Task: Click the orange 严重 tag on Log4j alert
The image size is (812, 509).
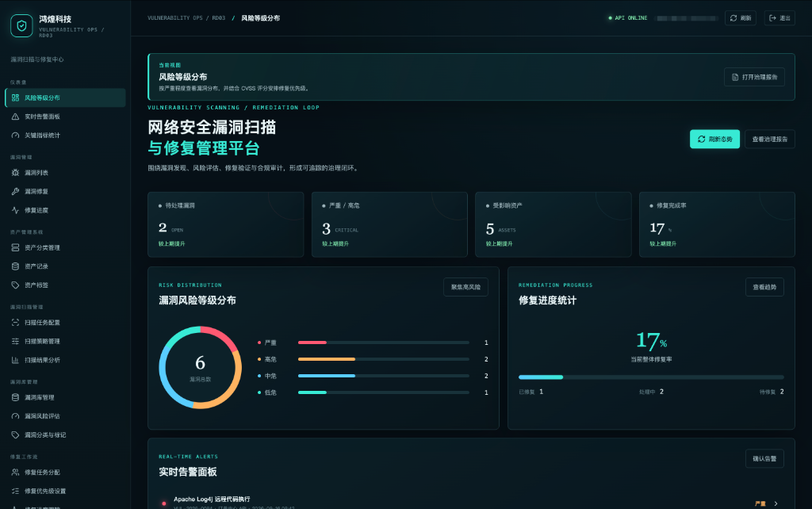Action: [760, 503]
